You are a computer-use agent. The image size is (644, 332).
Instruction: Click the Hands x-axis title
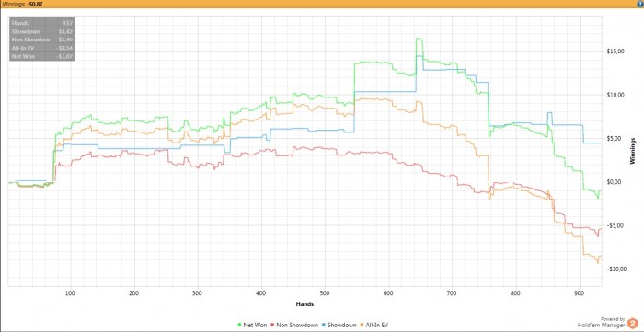pyautogui.click(x=305, y=304)
